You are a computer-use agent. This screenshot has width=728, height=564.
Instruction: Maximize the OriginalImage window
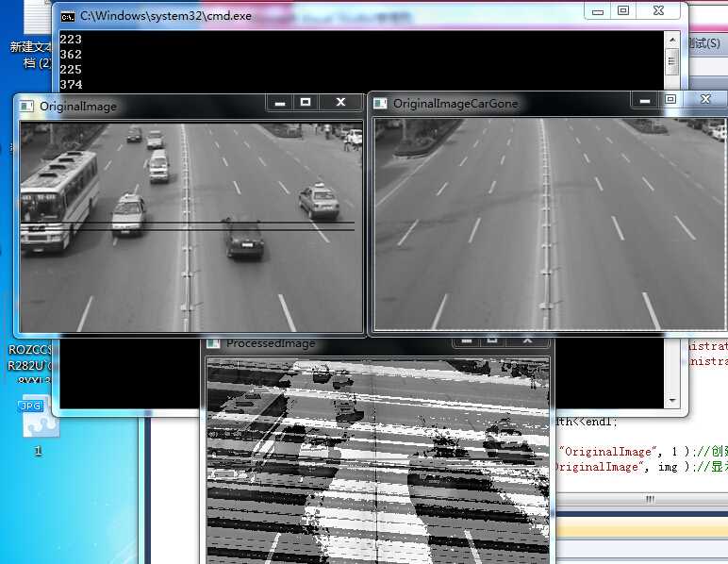pos(306,102)
